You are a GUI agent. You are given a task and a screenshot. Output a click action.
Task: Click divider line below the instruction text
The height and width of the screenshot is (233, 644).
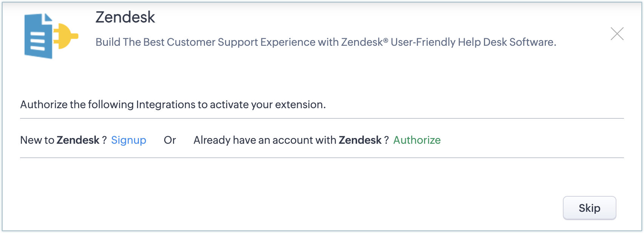tap(322, 118)
